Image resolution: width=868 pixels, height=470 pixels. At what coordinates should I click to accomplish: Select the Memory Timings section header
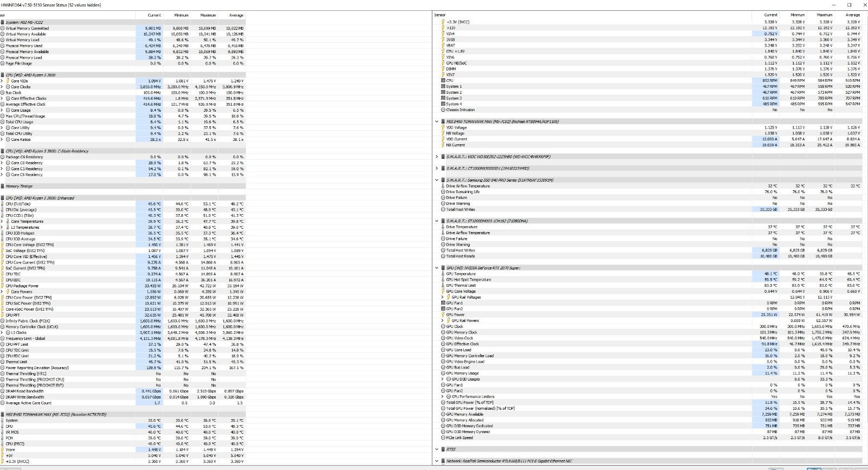(x=123, y=186)
